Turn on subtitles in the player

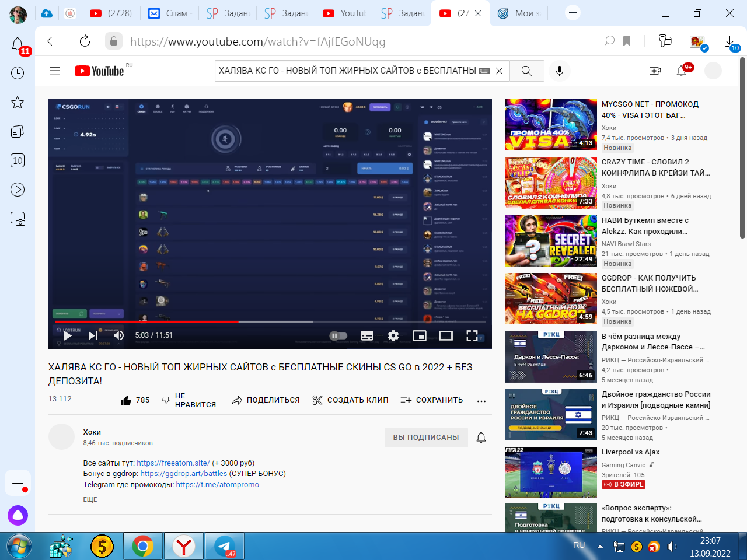[367, 335]
